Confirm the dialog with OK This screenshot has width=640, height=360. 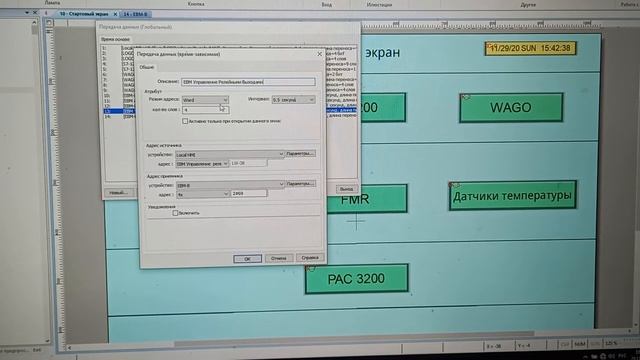247,259
